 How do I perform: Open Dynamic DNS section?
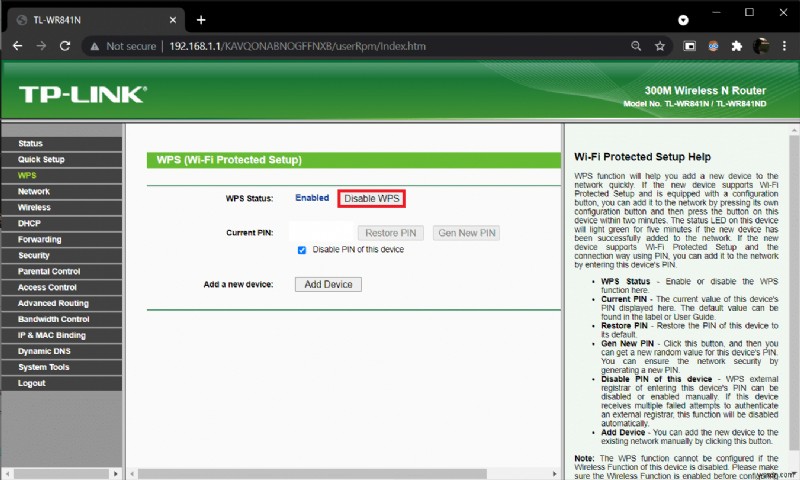tap(62, 351)
